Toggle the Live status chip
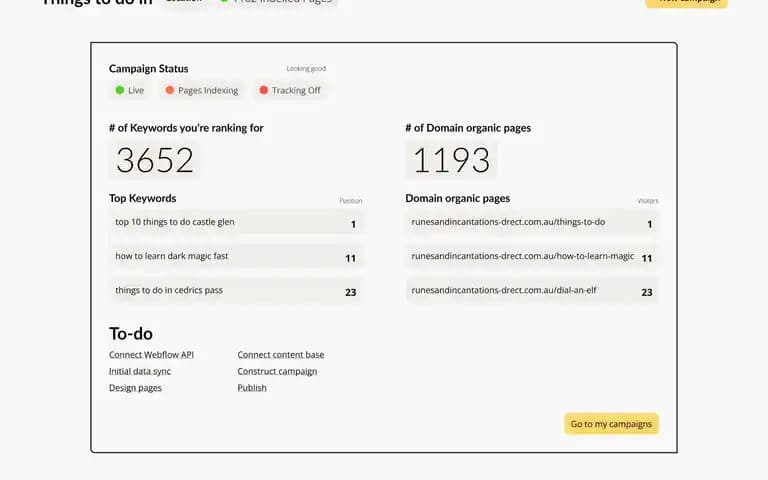The height and width of the screenshot is (480, 768). 130,90
